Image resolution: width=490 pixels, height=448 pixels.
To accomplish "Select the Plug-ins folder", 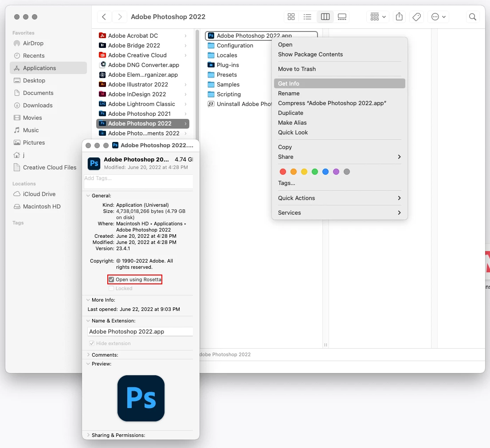I will (x=223, y=65).
